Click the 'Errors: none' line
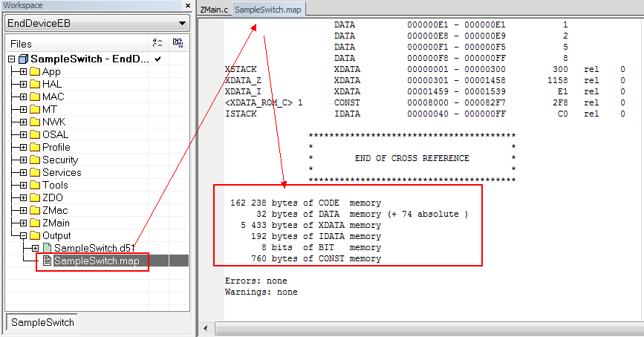The width and height of the screenshot is (644, 337). tap(256, 281)
